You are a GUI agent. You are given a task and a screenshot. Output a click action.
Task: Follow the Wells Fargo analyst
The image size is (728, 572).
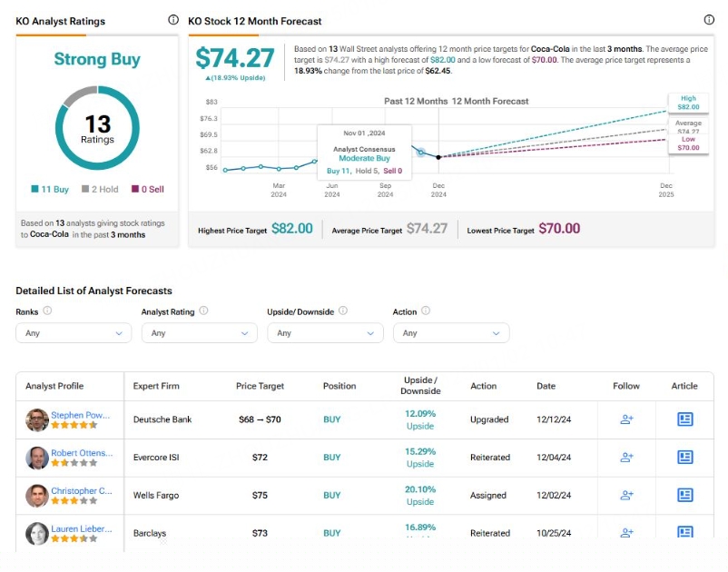pyautogui.click(x=626, y=496)
